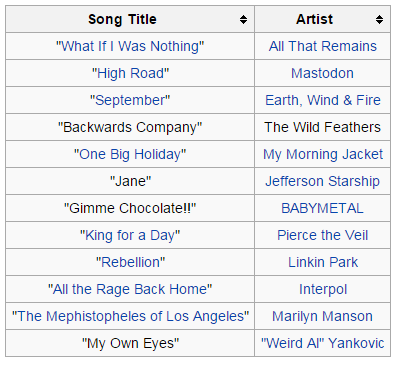Open the "Rebellion" song link
This screenshot has width=402, height=367.
(x=130, y=262)
